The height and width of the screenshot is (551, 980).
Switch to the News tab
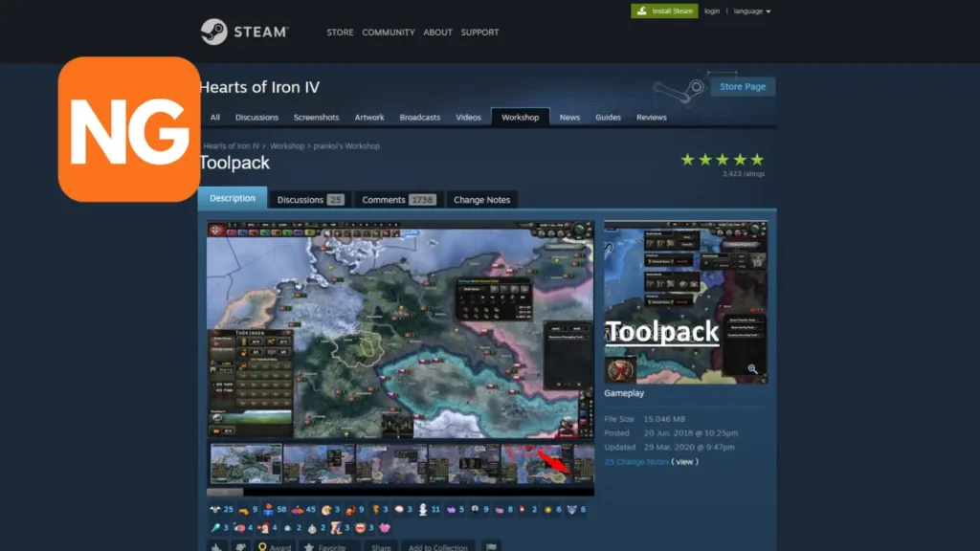point(569,118)
